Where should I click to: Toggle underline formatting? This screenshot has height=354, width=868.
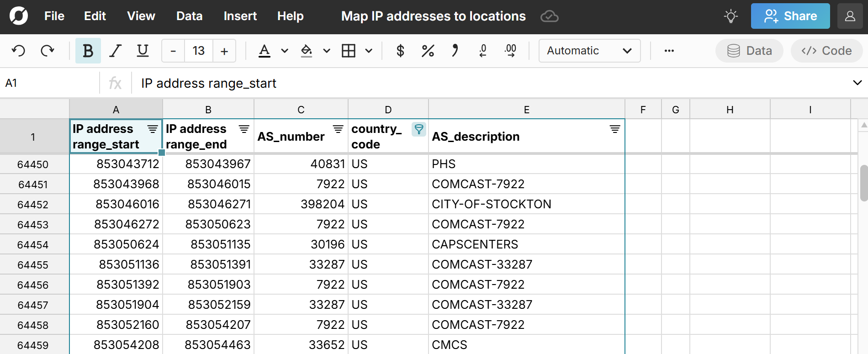pyautogui.click(x=143, y=51)
